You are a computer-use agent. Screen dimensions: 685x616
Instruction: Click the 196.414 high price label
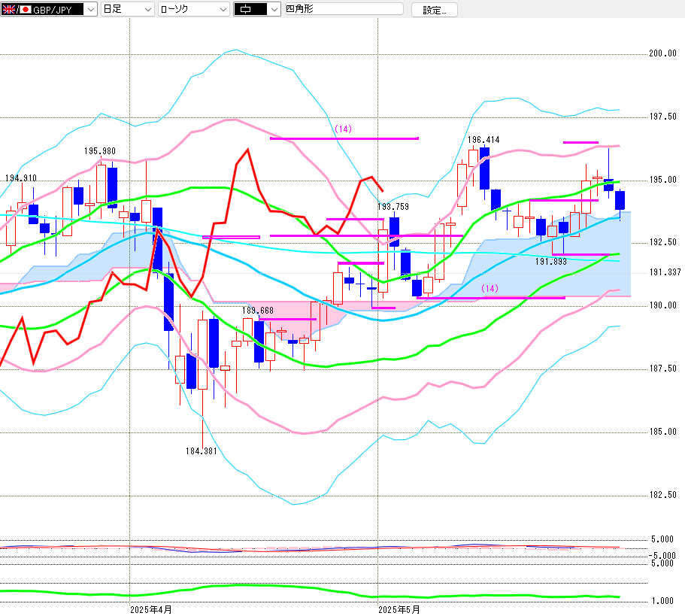tap(483, 140)
